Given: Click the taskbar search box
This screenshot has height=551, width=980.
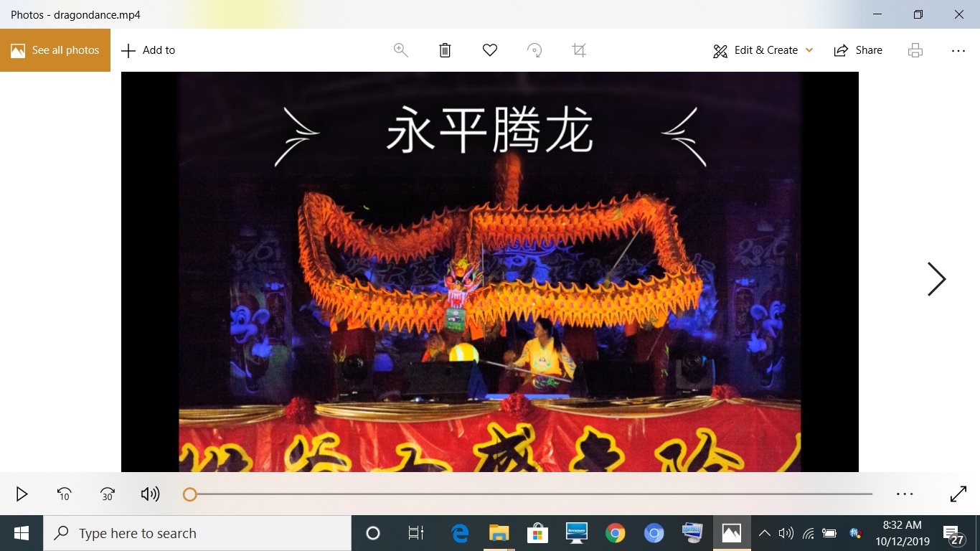Looking at the screenshot, I should pyautogui.click(x=197, y=533).
